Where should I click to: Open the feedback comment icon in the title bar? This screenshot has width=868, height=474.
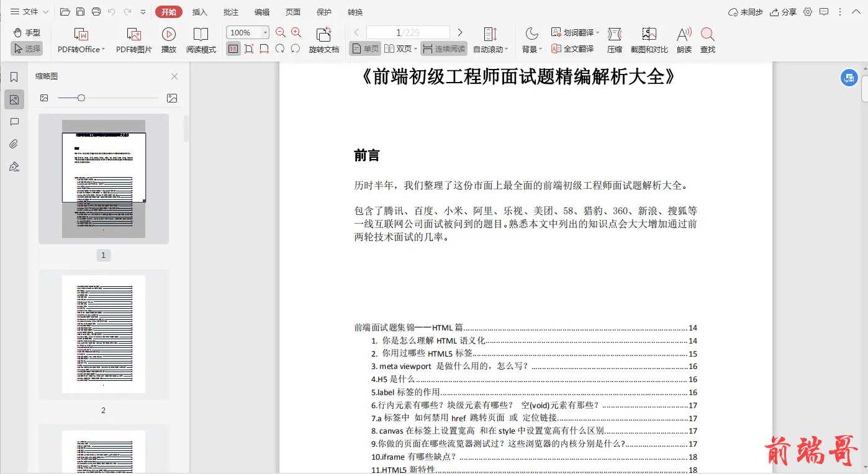824,12
